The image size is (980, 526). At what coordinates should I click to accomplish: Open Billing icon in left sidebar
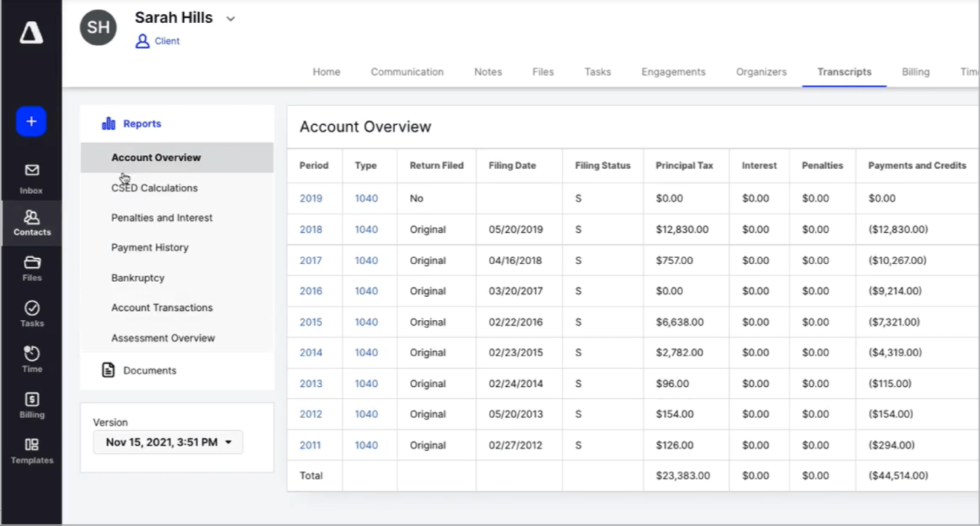[31, 400]
